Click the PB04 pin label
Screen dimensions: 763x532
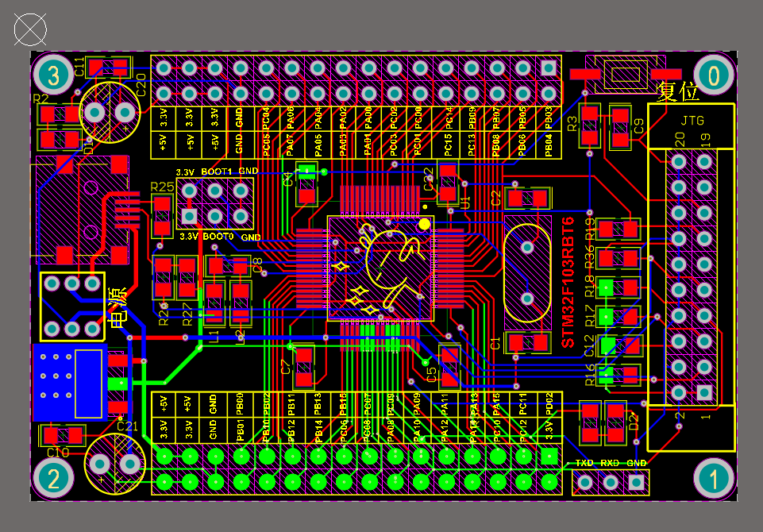point(549,145)
